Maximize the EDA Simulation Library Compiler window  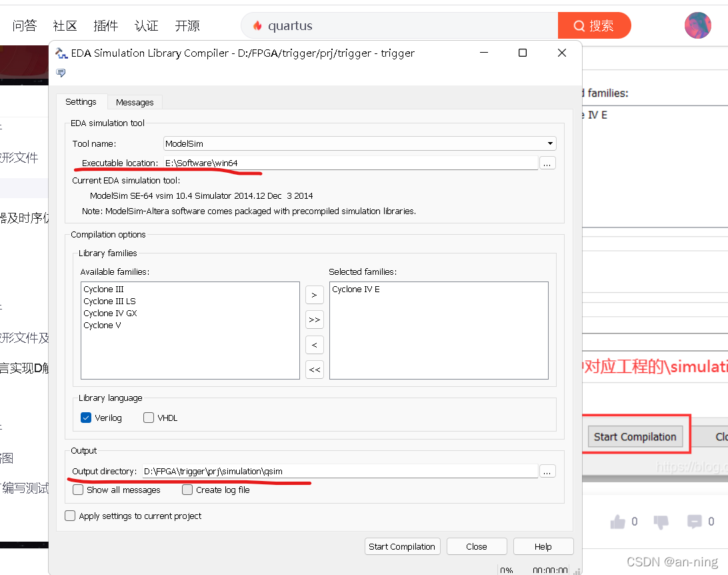coord(523,53)
